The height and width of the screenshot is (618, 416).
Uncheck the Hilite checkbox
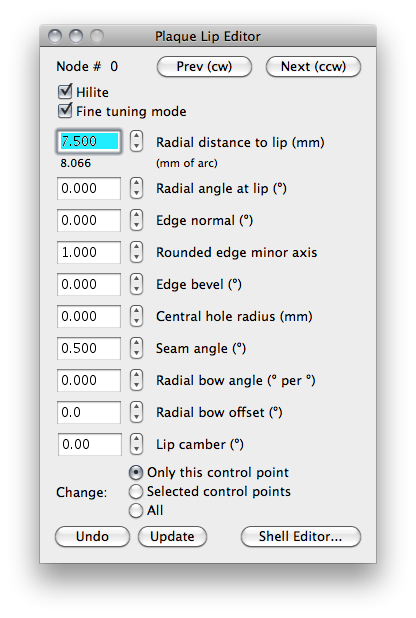tap(65, 91)
